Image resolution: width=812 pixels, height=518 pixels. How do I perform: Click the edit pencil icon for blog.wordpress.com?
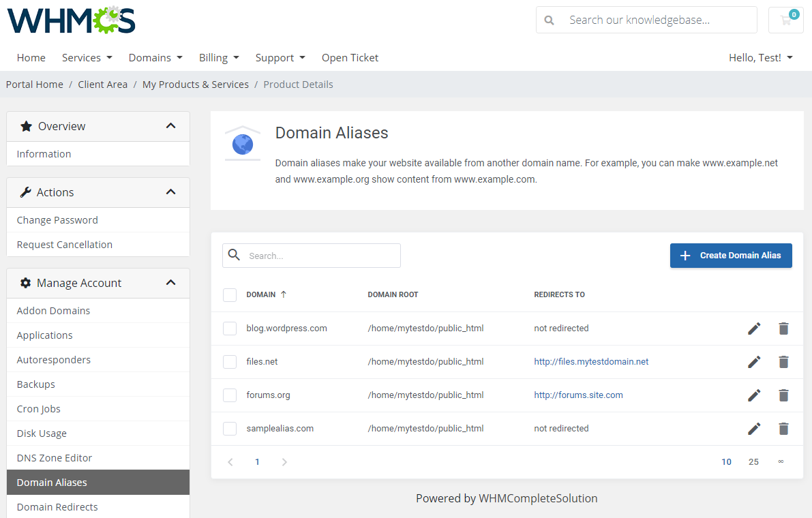[x=754, y=328]
